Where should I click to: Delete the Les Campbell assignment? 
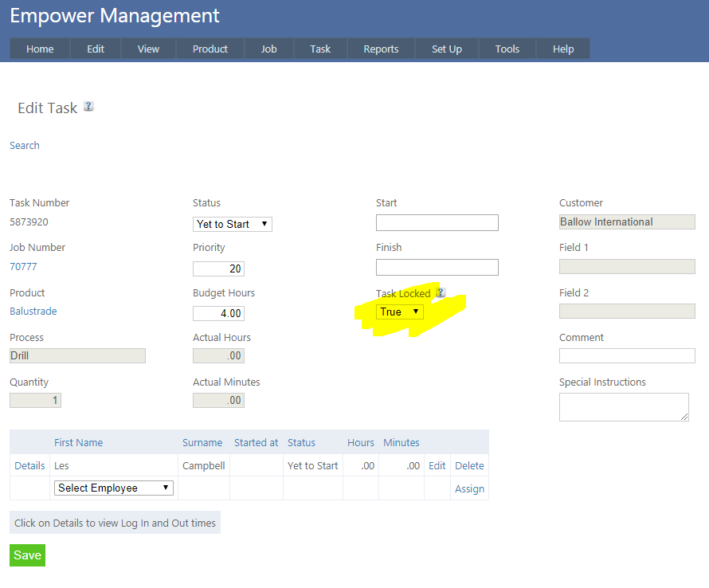[x=469, y=466]
